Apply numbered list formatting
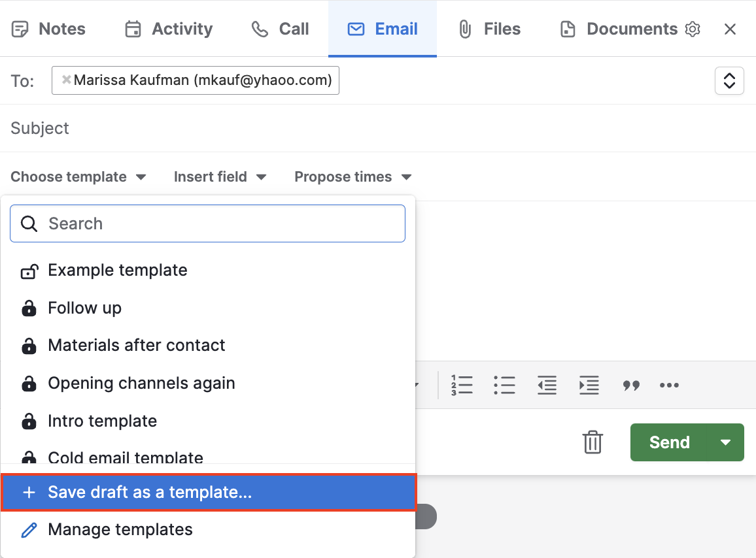The width and height of the screenshot is (756, 558). [462, 385]
